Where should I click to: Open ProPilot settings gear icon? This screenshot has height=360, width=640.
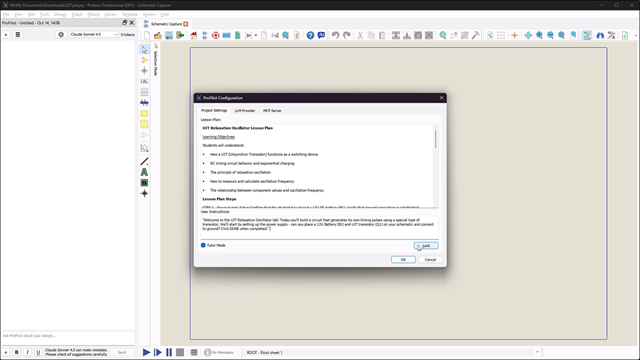pyautogui.click(x=61, y=35)
